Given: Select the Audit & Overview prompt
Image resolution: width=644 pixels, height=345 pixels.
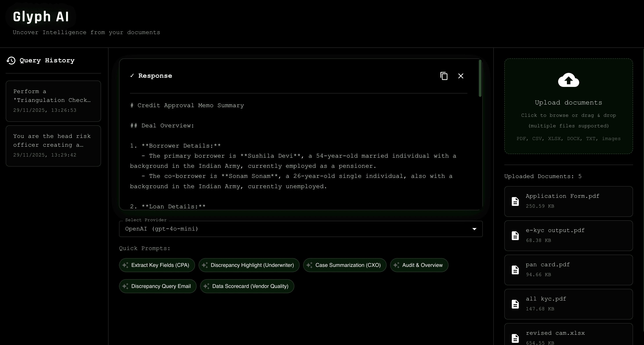Looking at the screenshot, I should (419, 265).
